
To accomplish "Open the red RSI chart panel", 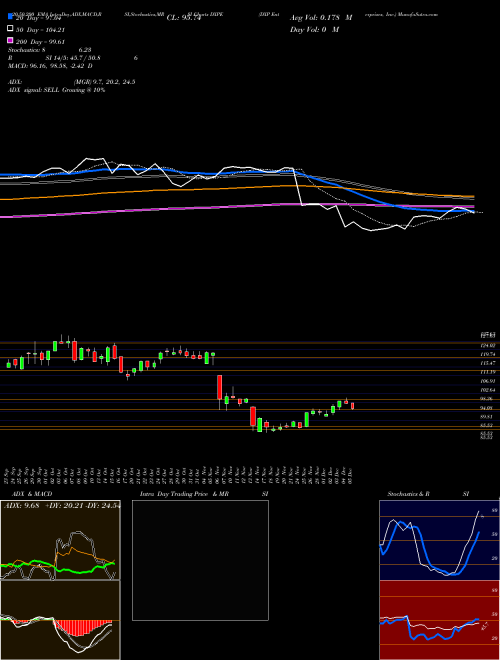I will [439, 620].
